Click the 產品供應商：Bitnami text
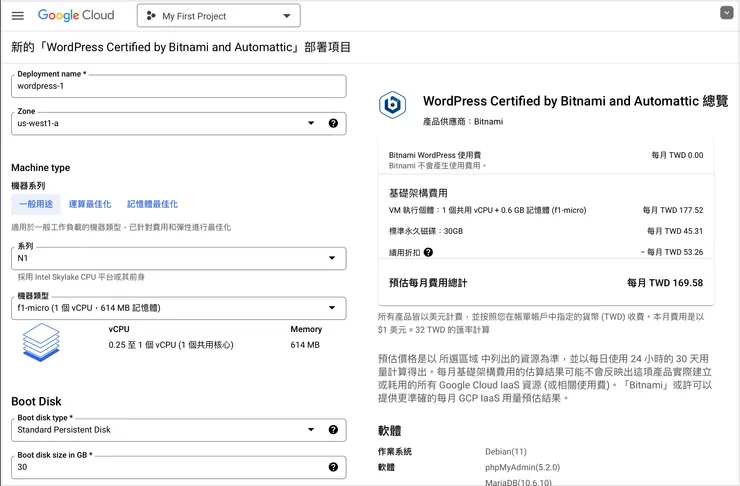 coord(463,122)
